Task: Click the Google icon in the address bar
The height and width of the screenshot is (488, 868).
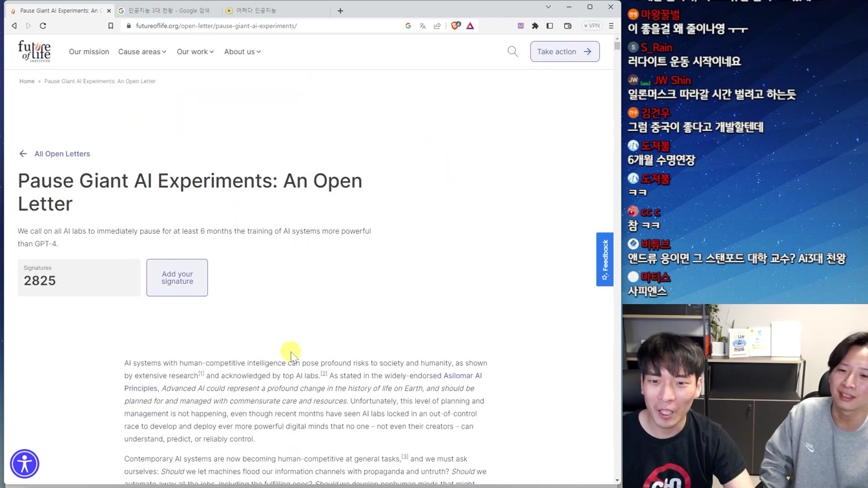Action: (408, 26)
